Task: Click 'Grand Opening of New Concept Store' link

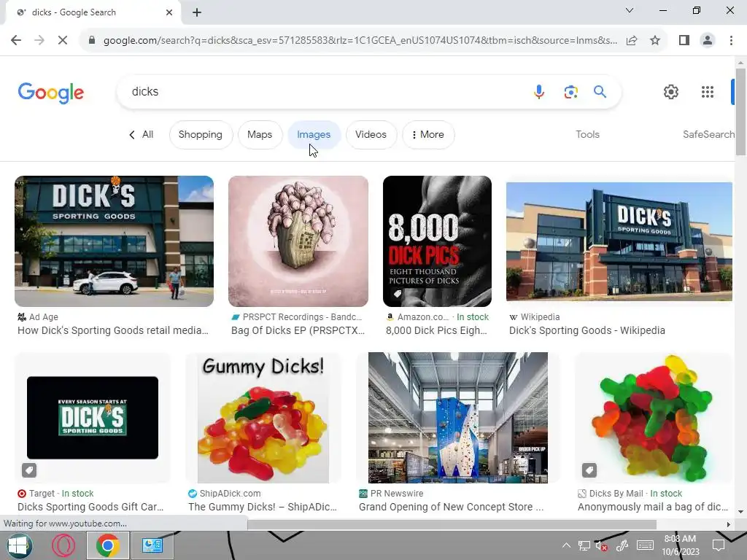Action: 451,507
